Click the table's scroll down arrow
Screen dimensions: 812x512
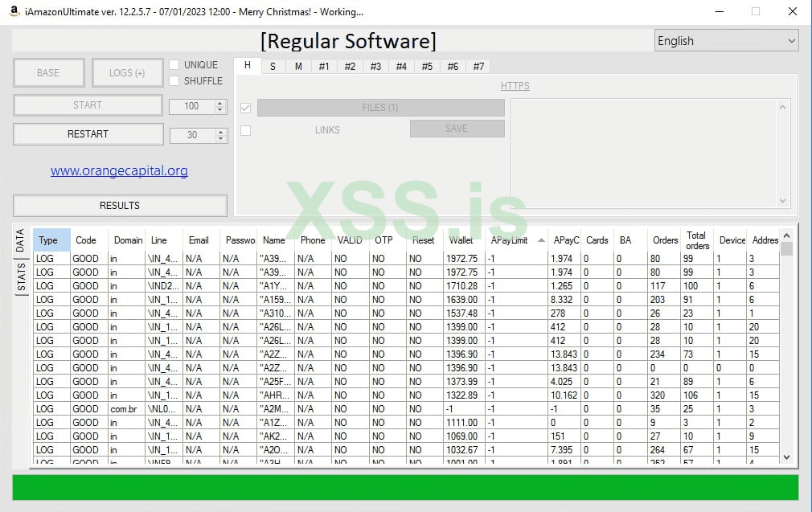[x=786, y=457]
